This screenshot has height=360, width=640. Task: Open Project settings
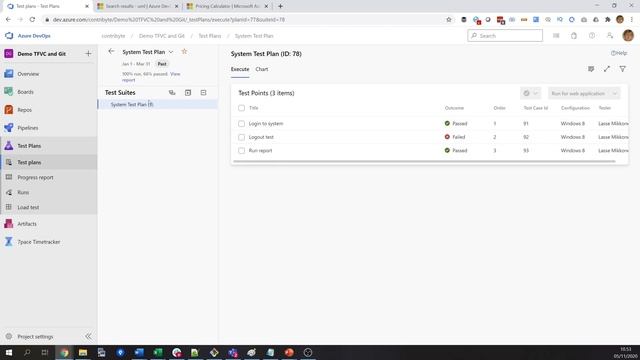35,337
